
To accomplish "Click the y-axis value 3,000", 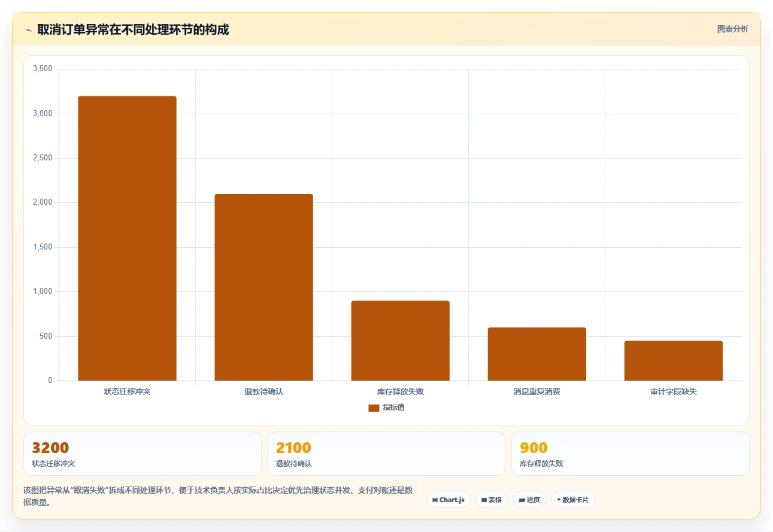I will [x=43, y=114].
